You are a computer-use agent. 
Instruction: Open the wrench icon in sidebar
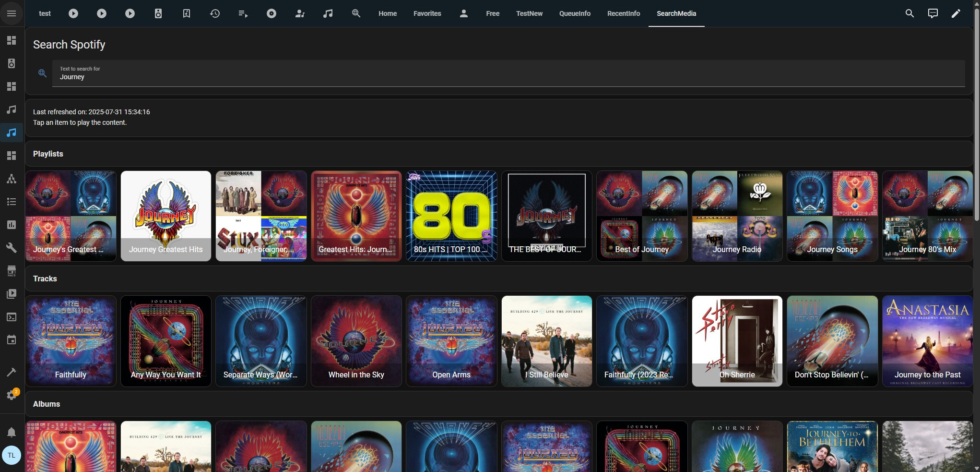tap(12, 248)
